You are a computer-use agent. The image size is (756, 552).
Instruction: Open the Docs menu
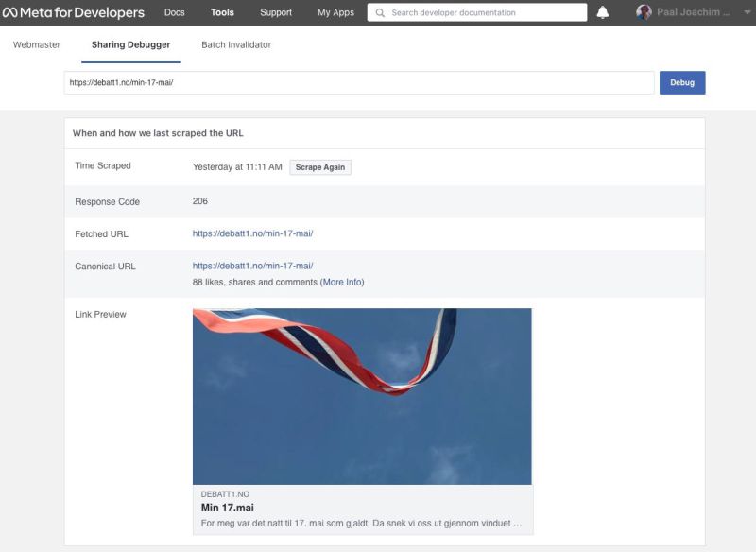(175, 12)
